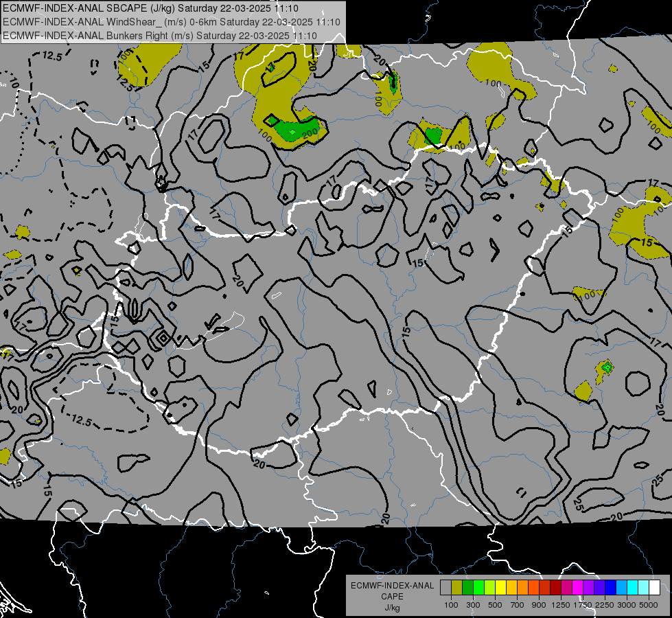Click the 300 legend tick label
This screenshot has height=618, width=672.
coord(473,605)
